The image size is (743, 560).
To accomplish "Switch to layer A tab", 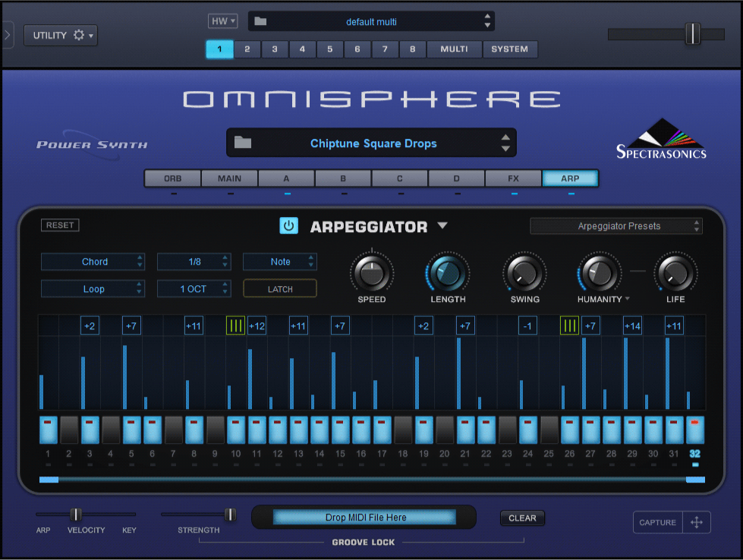I will click(286, 178).
